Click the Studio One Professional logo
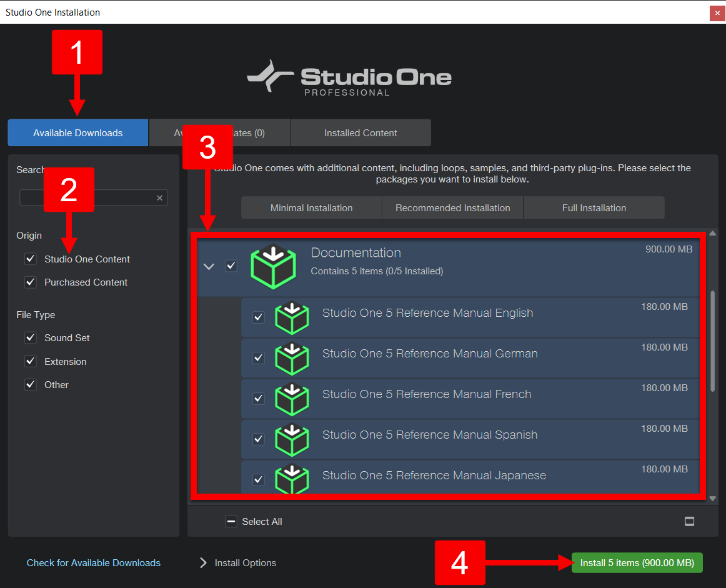Screen dimensions: 726x588 (349, 77)
